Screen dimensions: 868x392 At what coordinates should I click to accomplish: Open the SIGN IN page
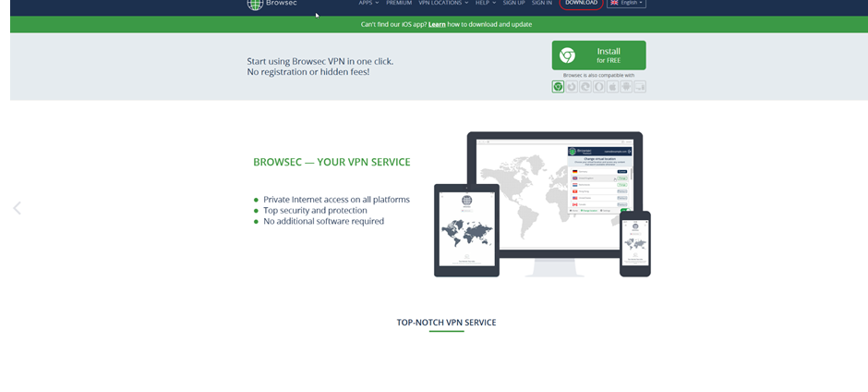(x=542, y=4)
